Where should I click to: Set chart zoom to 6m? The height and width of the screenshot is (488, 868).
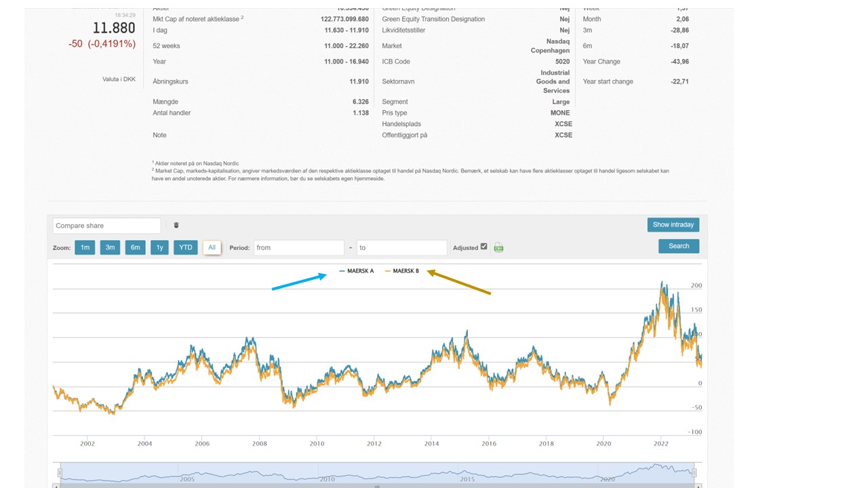(136, 247)
